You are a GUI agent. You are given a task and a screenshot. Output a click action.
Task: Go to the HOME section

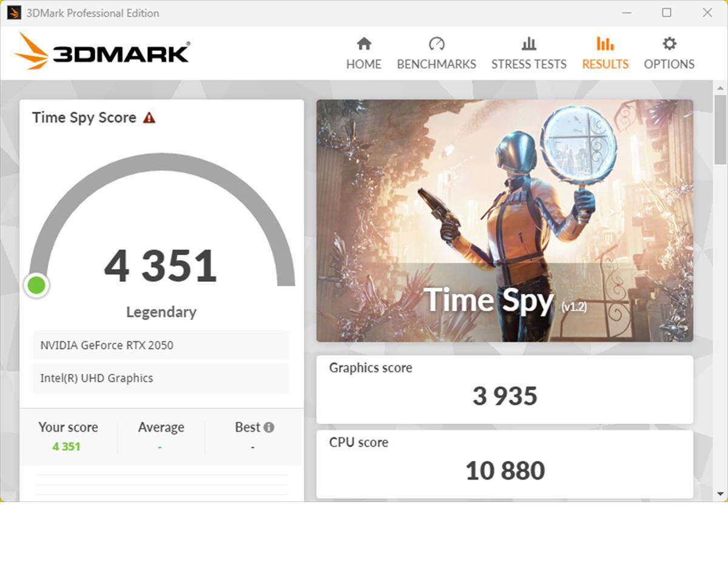coord(363,53)
